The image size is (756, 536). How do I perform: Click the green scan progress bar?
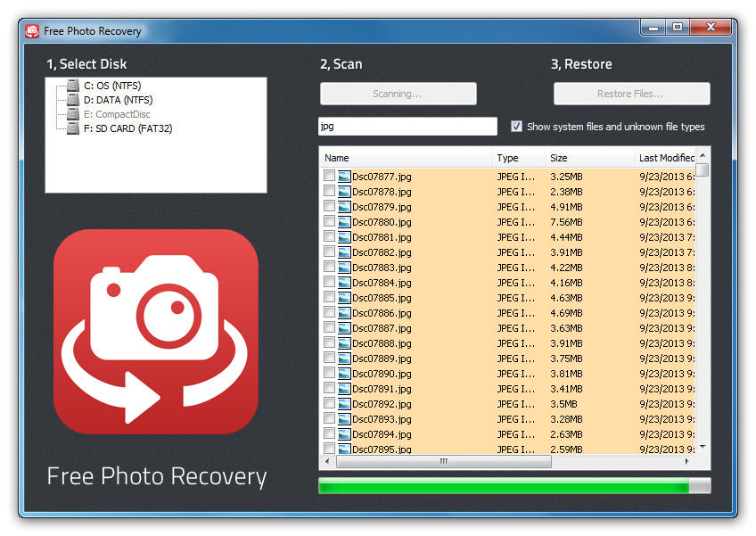tap(514, 486)
